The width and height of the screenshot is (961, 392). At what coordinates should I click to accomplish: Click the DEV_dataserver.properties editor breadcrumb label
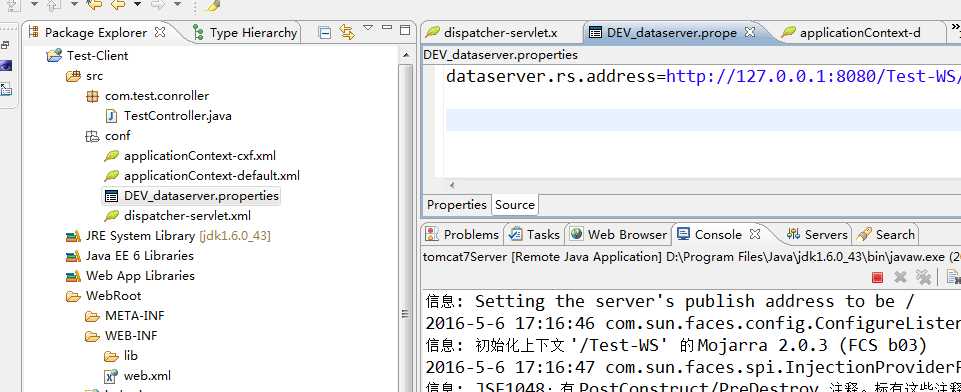click(501, 55)
